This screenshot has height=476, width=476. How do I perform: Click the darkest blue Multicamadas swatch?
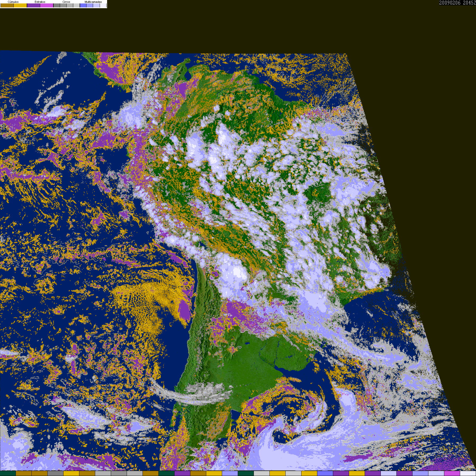click(83, 5)
